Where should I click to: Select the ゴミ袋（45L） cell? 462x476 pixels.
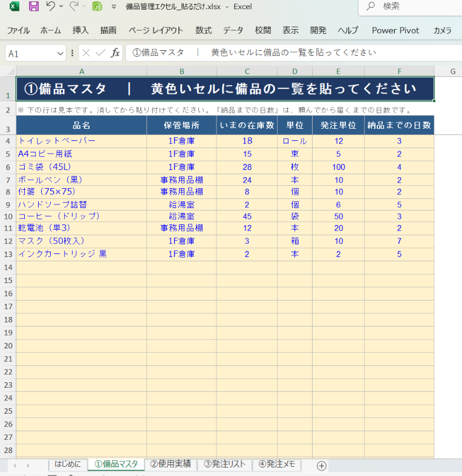point(82,168)
